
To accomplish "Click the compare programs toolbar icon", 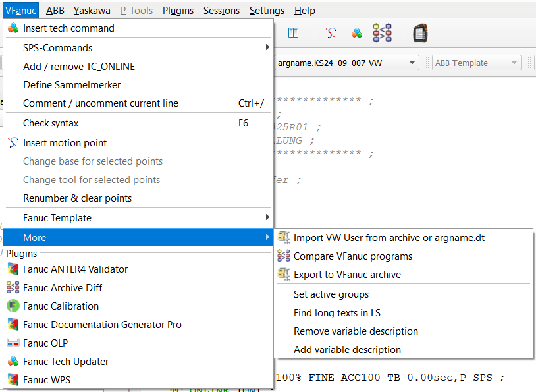I will point(382,33).
